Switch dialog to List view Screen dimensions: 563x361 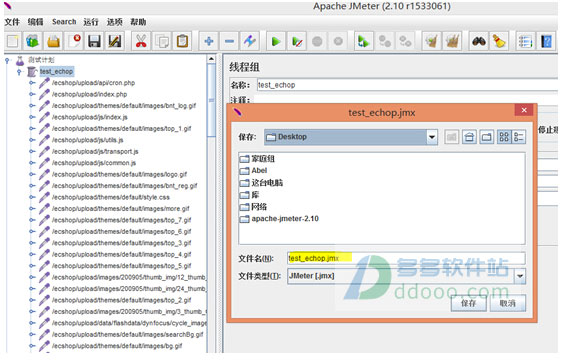pyautogui.click(x=504, y=137)
